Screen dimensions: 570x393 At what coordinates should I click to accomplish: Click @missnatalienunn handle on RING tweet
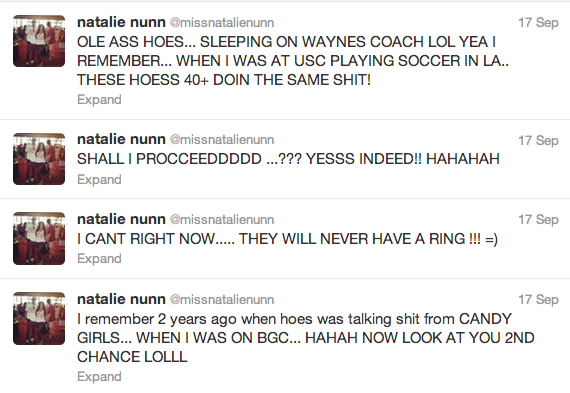pyautogui.click(x=222, y=220)
